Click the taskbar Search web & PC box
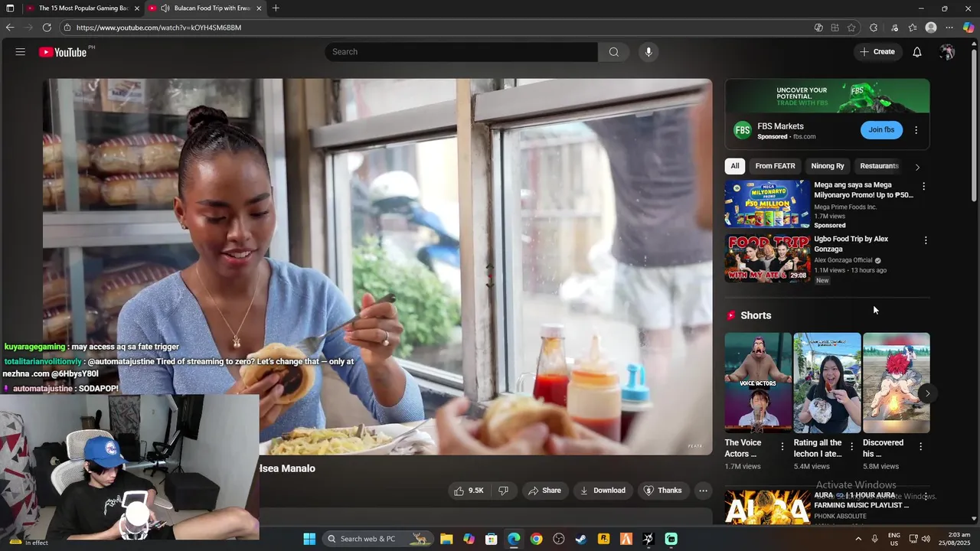Image resolution: width=980 pixels, height=551 pixels. 377,539
